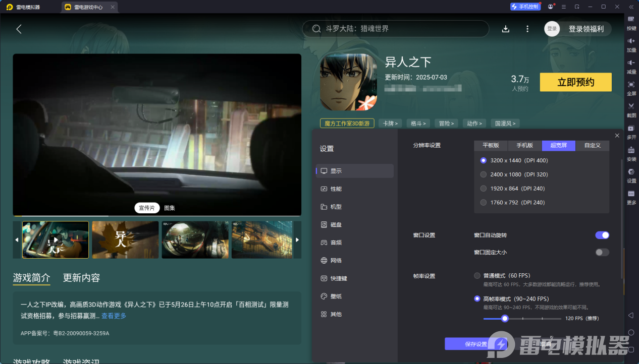639x364 pixels.
Task: Switch to 更新内容 tab
Action: [81, 278]
